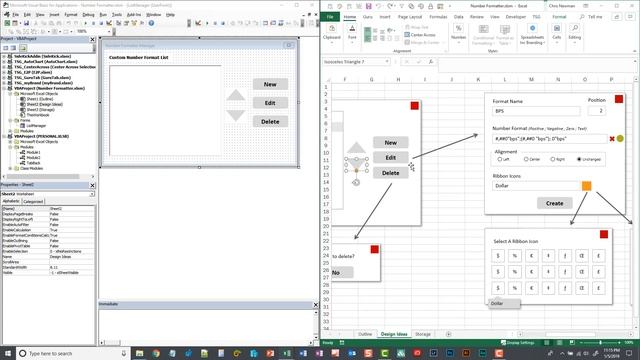Select the Left alignment radio button
Image resolution: width=640 pixels, height=360 pixels.
tap(500, 159)
